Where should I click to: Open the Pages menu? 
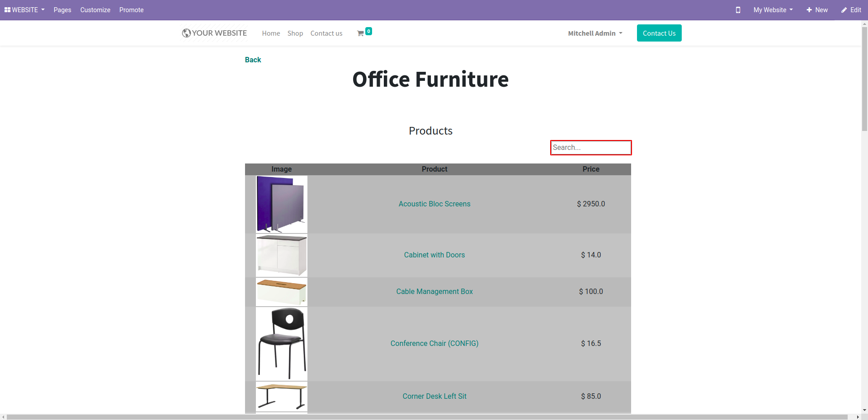[62, 10]
